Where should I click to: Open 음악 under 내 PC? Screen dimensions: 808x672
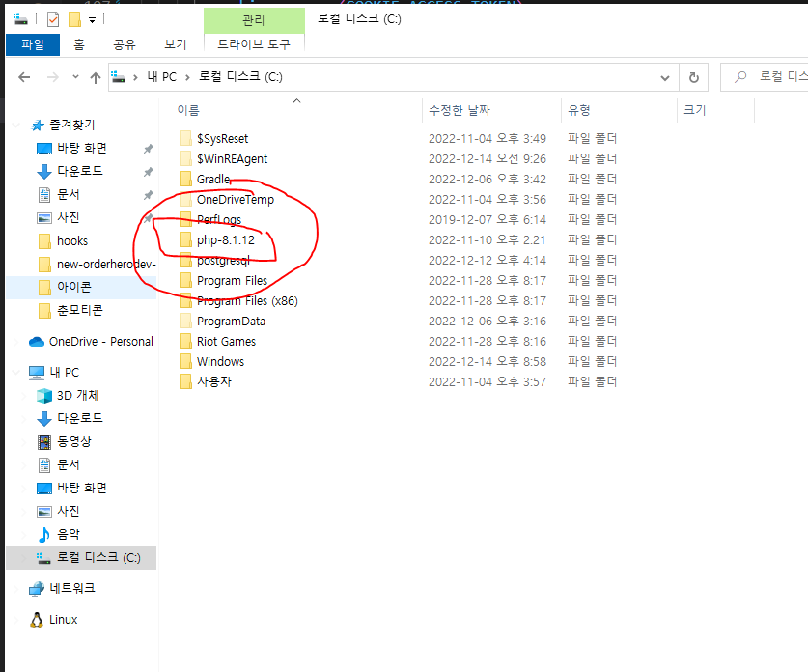pyautogui.click(x=68, y=534)
